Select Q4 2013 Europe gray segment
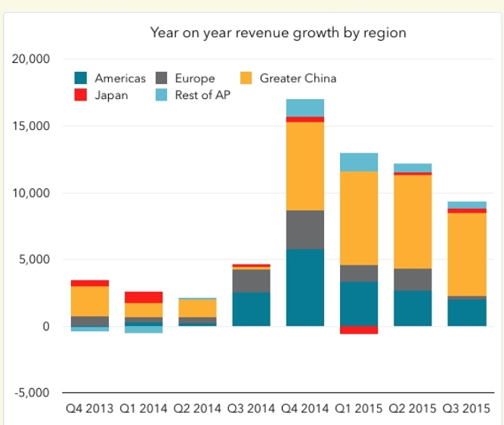This screenshot has width=504, height=425. (90, 321)
